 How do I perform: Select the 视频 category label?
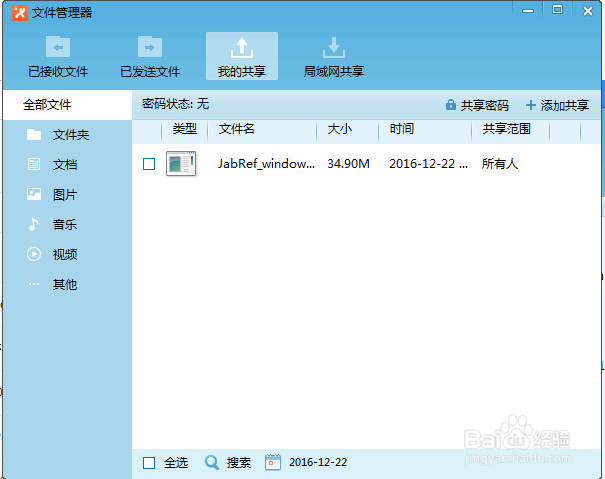65,254
